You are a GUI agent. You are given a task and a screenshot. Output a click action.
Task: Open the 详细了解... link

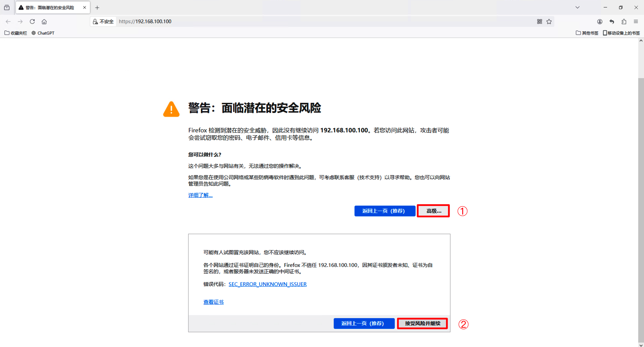click(x=200, y=195)
